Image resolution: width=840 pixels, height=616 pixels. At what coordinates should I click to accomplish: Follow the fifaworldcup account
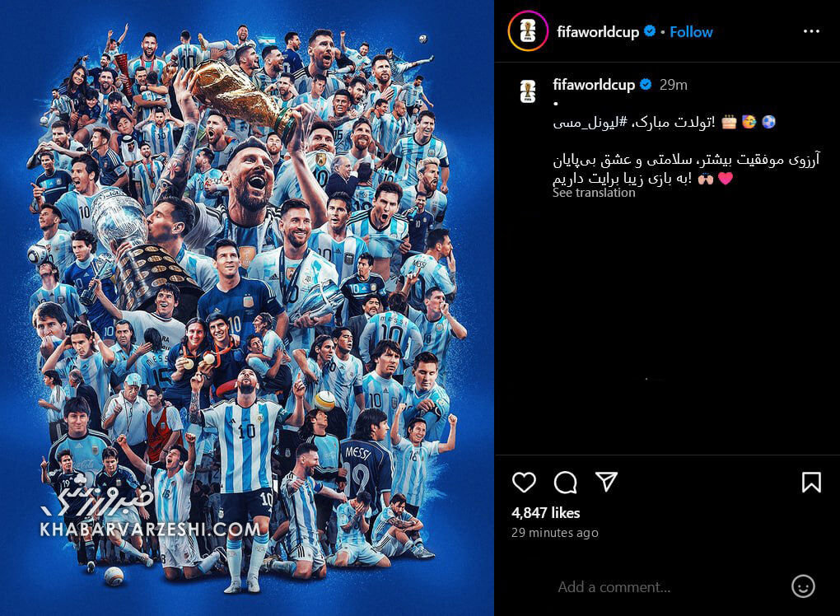[691, 32]
